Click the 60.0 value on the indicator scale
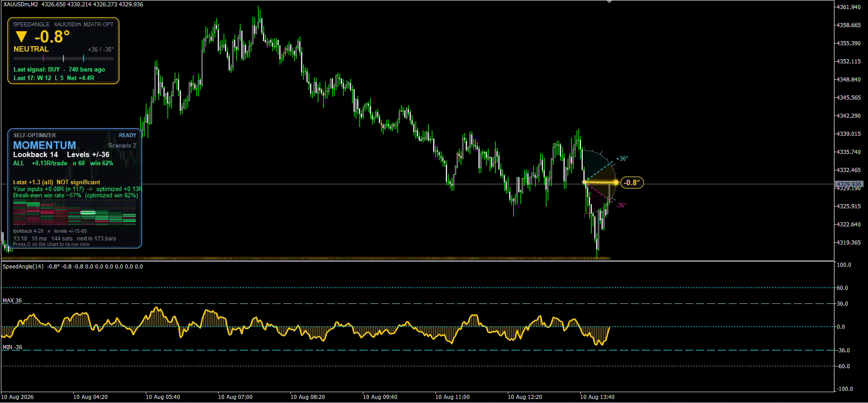868x403 pixels. pos(843,288)
